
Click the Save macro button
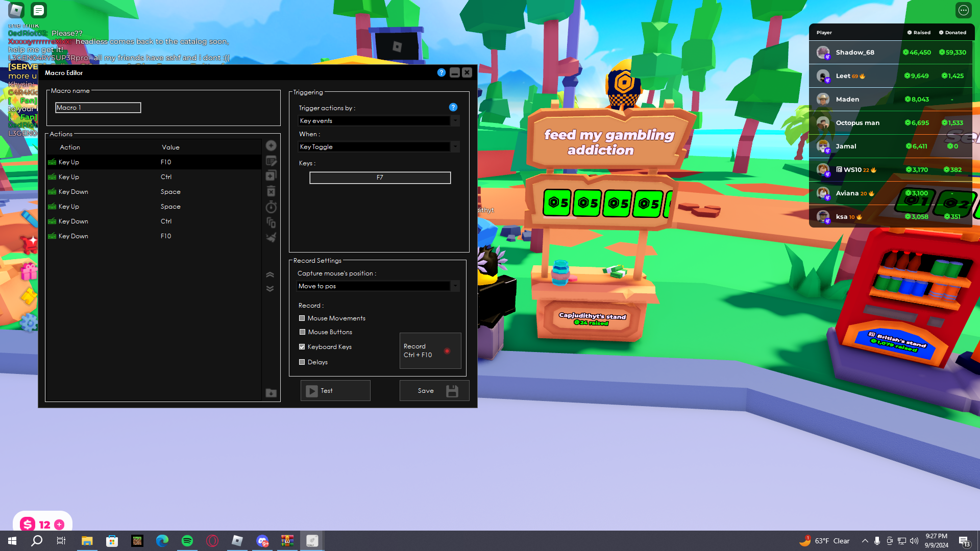(x=434, y=391)
